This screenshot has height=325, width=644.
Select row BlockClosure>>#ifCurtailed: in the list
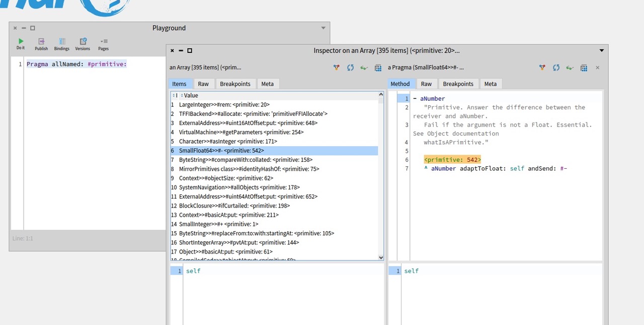234,206
